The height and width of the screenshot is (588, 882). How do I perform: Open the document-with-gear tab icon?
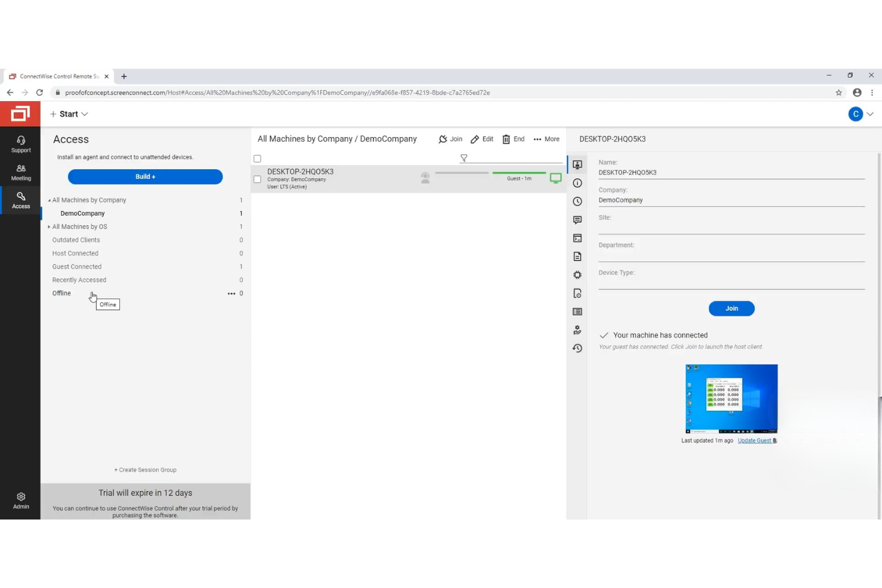[577, 293]
